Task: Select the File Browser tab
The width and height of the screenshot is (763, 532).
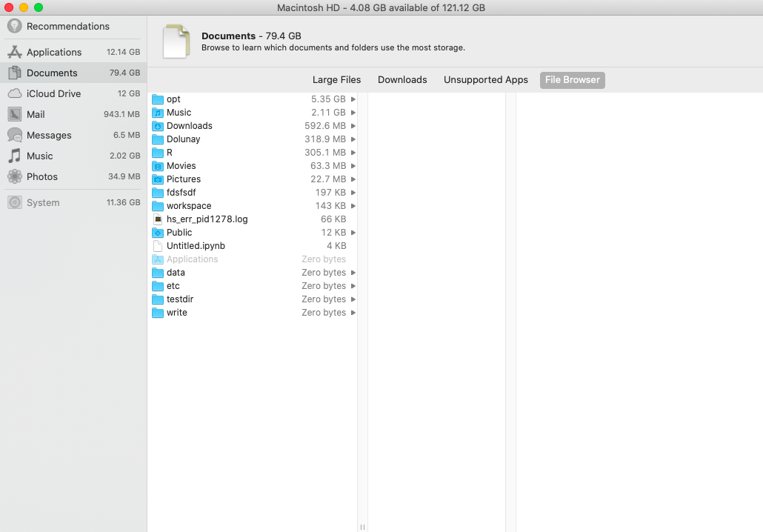Action: 572,80
